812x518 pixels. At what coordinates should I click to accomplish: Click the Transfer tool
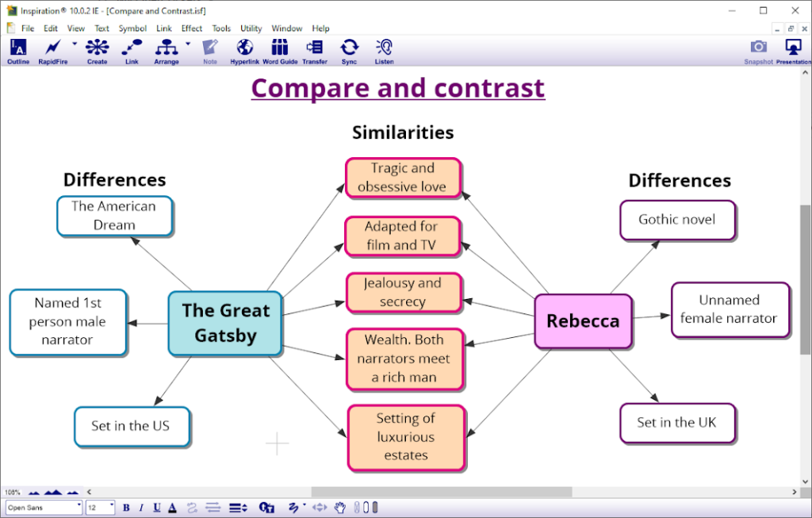(x=314, y=52)
